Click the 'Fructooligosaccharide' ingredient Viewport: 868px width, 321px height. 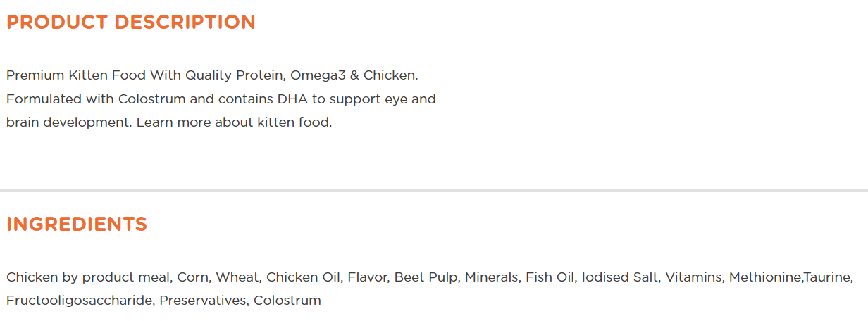click(78, 301)
